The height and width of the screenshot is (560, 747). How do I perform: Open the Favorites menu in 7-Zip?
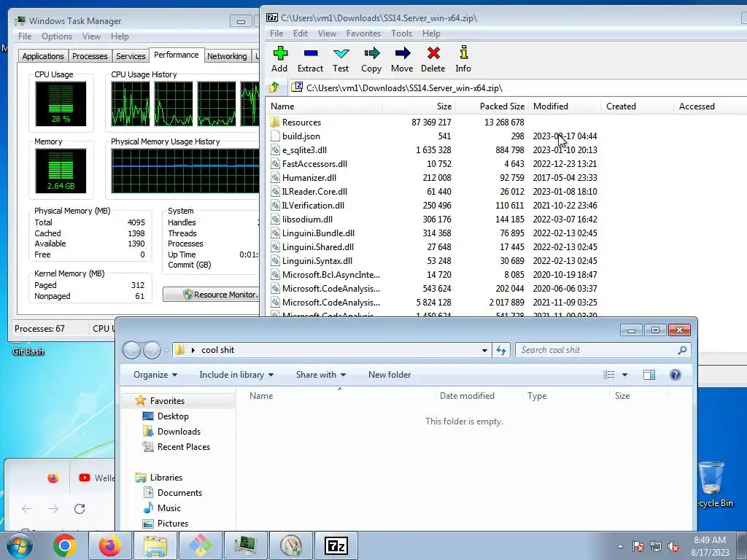(x=363, y=34)
